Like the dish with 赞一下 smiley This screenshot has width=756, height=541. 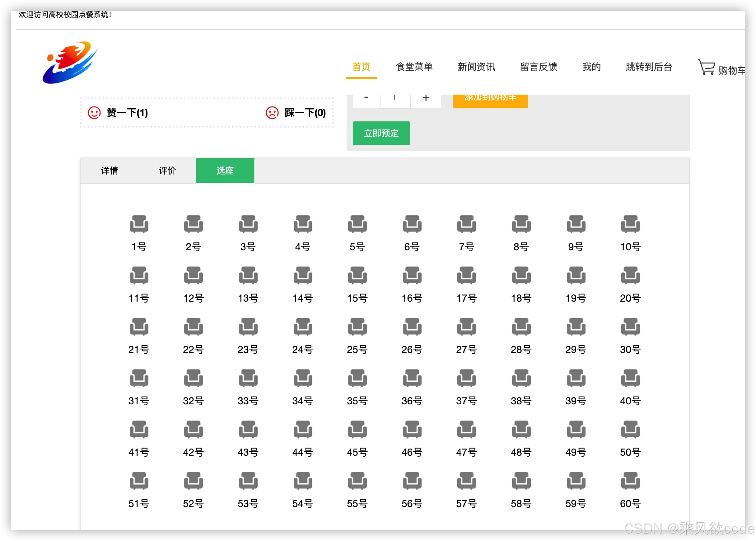[x=94, y=113]
